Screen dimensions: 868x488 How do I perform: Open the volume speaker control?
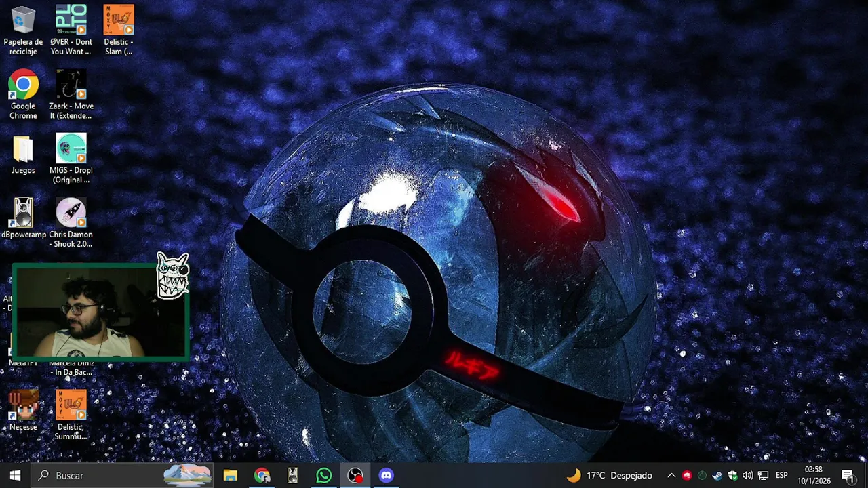coord(747,475)
